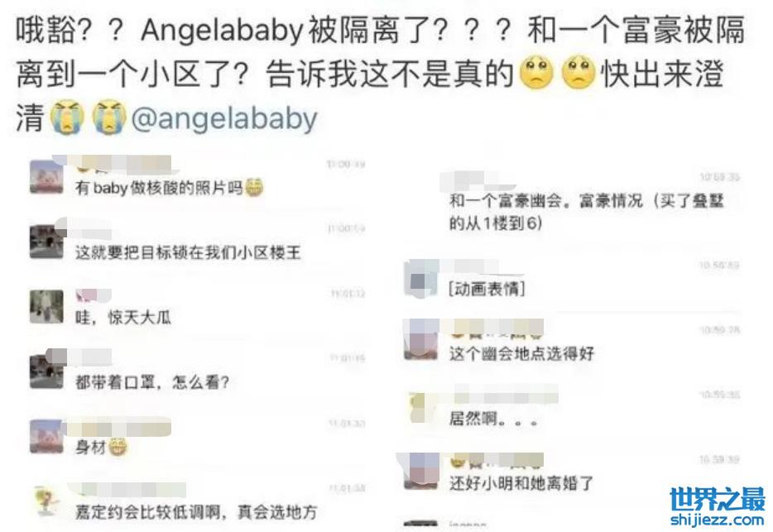Click first crying emoji after '清'
The width and height of the screenshot is (773, 532).
(x=68, y=117)
